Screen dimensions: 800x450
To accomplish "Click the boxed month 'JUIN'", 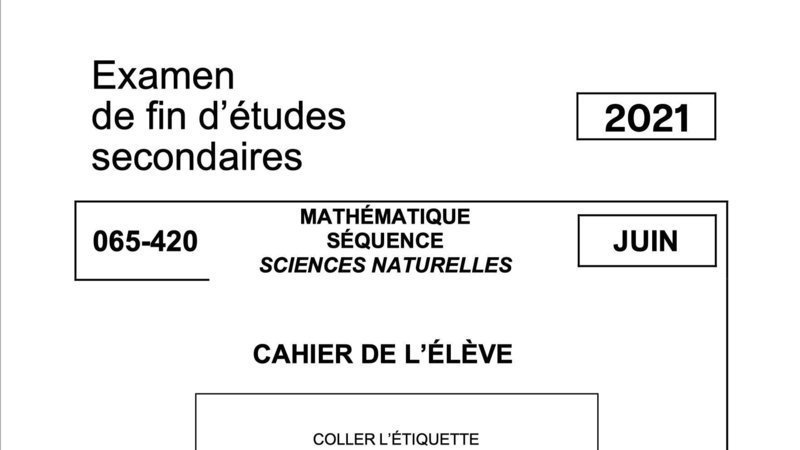I will tap(645, 241).
